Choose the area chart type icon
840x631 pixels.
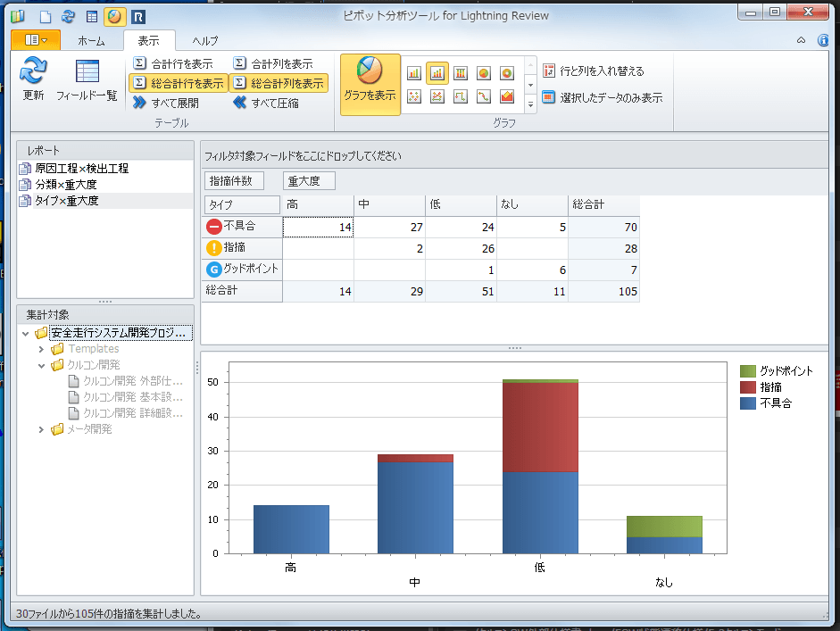pos(507,96)
